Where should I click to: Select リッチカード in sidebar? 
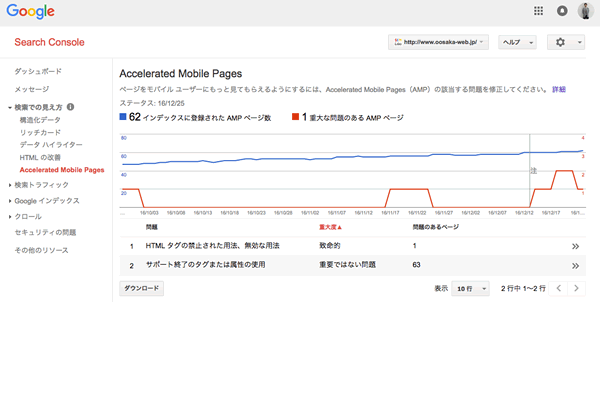[x=40, y=132]
